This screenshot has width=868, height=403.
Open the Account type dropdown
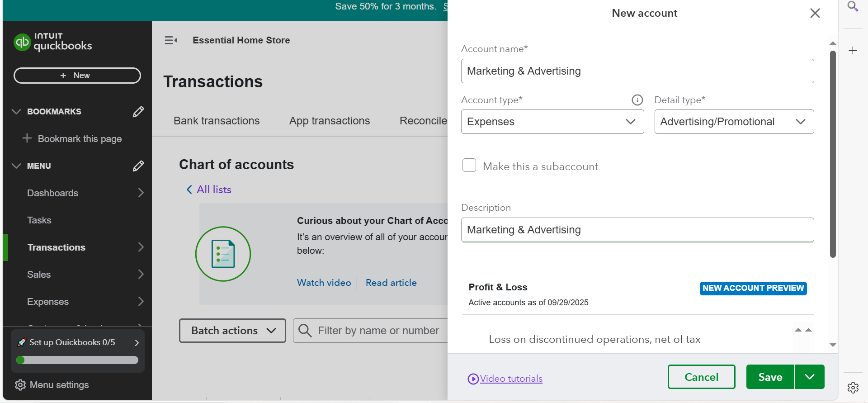552,122
